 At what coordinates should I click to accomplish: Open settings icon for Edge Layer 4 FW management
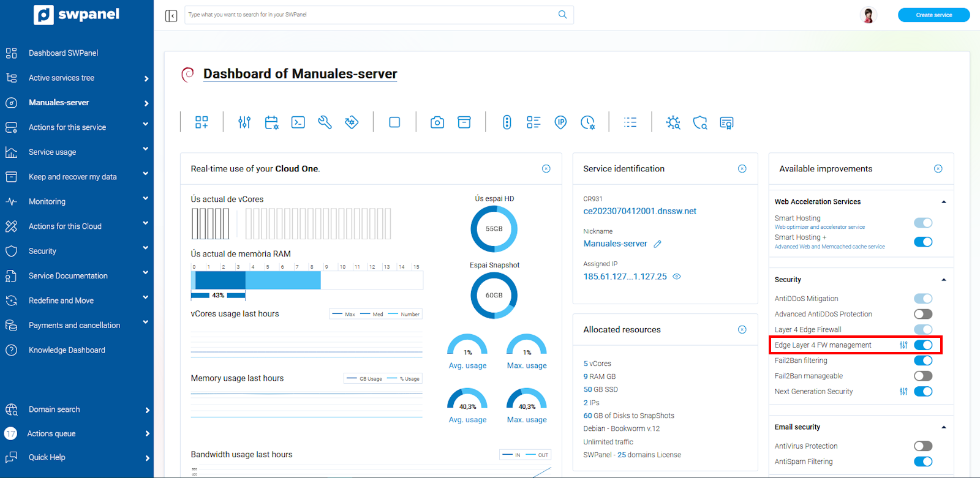click(x=903, y=345)
